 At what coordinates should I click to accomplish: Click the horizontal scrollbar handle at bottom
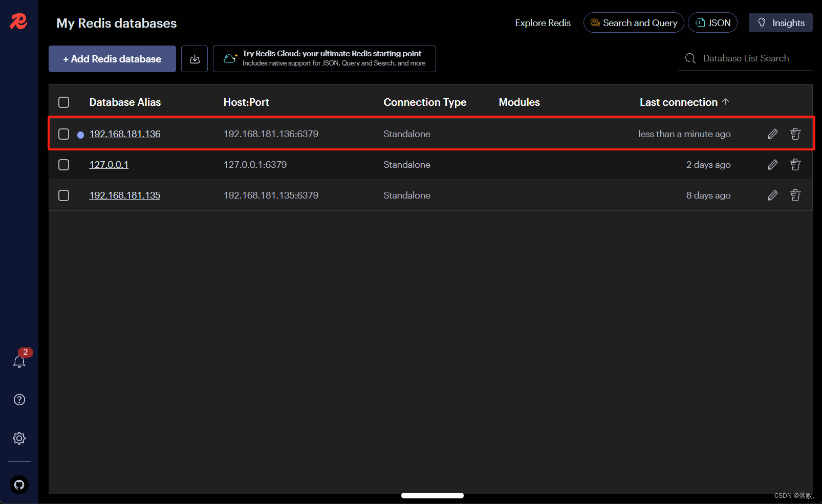click(432, 495)
